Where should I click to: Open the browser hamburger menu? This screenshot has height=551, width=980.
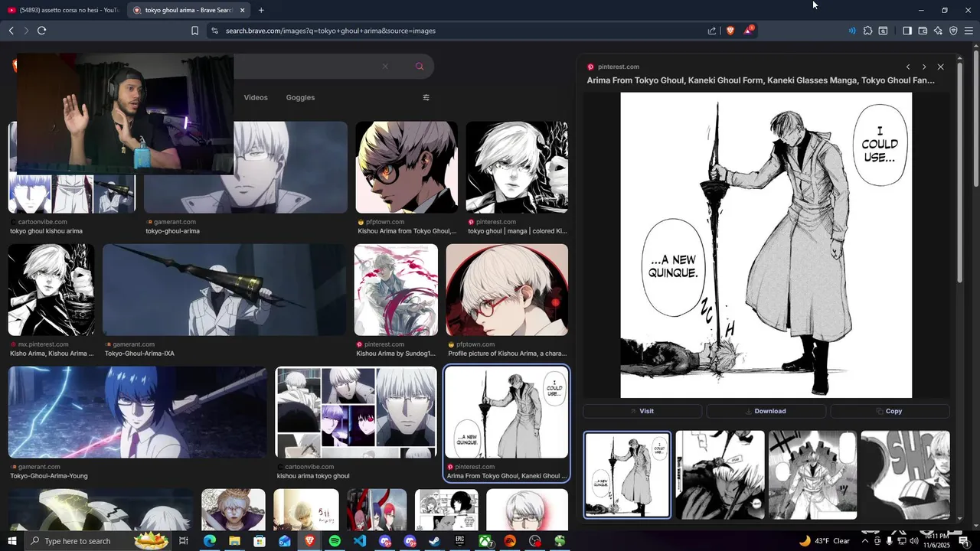click(x=969, y=31)
